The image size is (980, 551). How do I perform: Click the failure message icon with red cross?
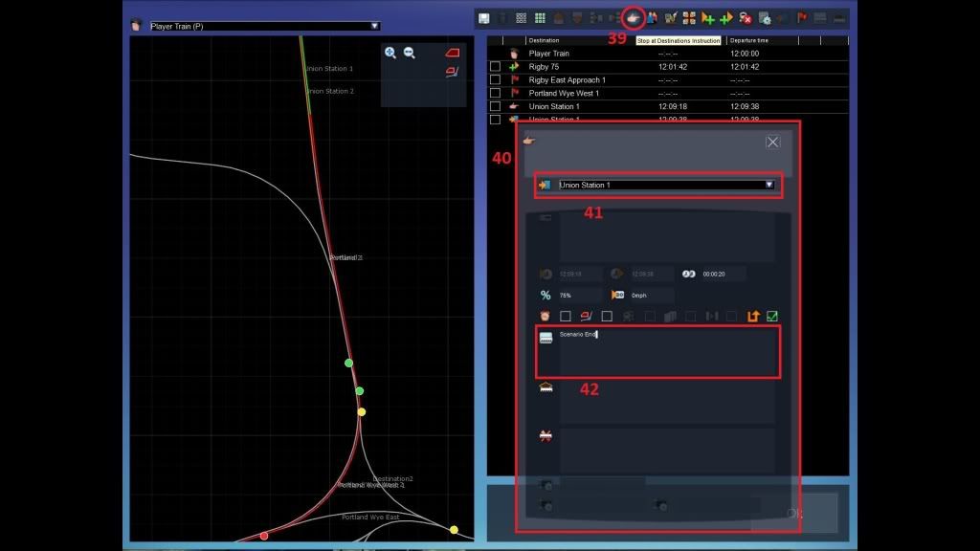(546, 435)
